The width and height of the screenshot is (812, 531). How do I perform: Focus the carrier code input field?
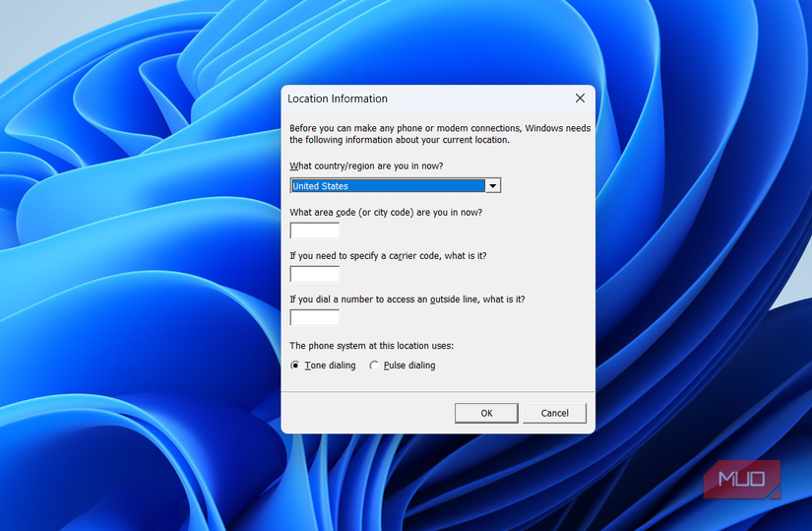[x=314, y=274]
